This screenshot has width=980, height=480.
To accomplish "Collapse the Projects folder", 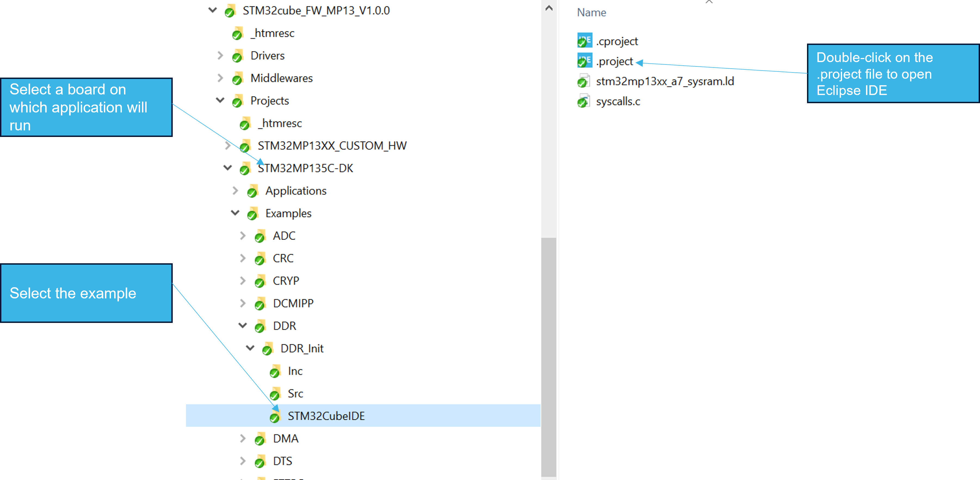I will [220, 100].
